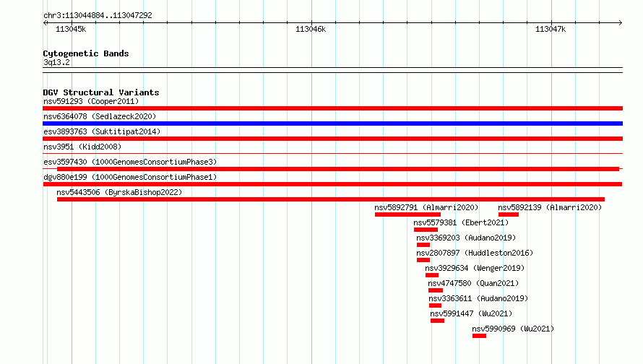Click the 113046k ruler label
This screenshot has height=364, width=643.
(311, 29)
